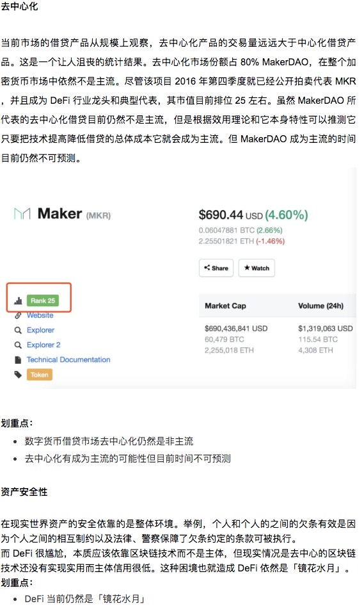Open the Technical Documentation link

[x=68, y=359]
